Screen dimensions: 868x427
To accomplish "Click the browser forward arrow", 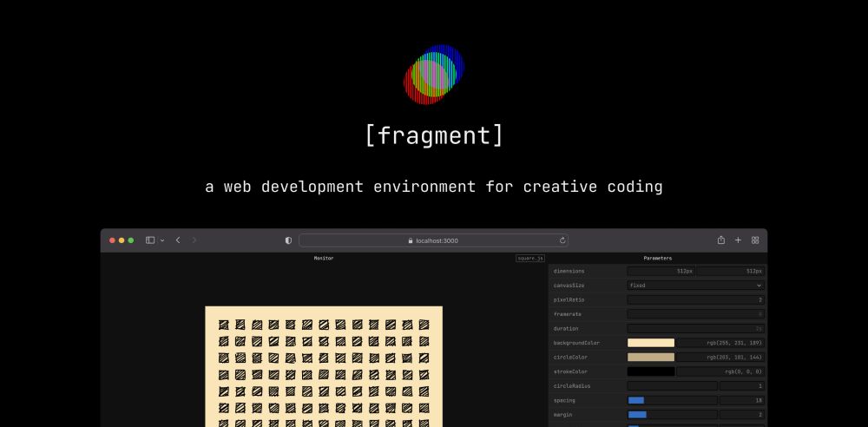I will tap(194, 240).
